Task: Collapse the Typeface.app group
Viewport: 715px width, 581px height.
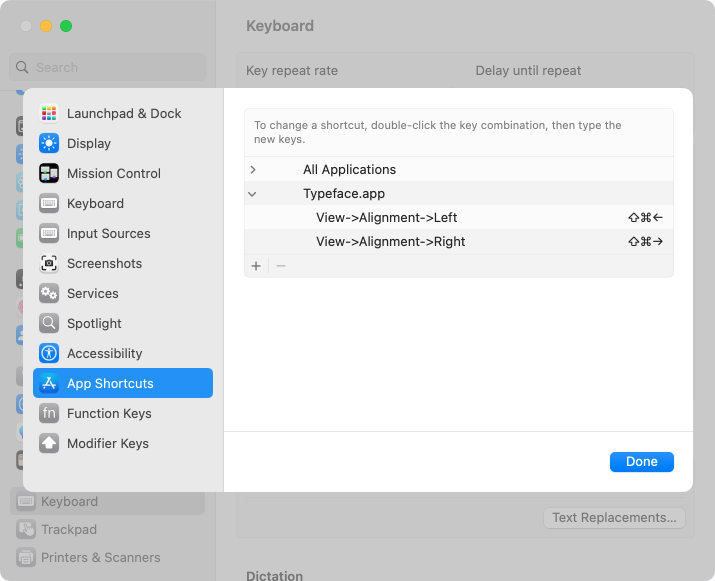Action: [x=252, y=194]
